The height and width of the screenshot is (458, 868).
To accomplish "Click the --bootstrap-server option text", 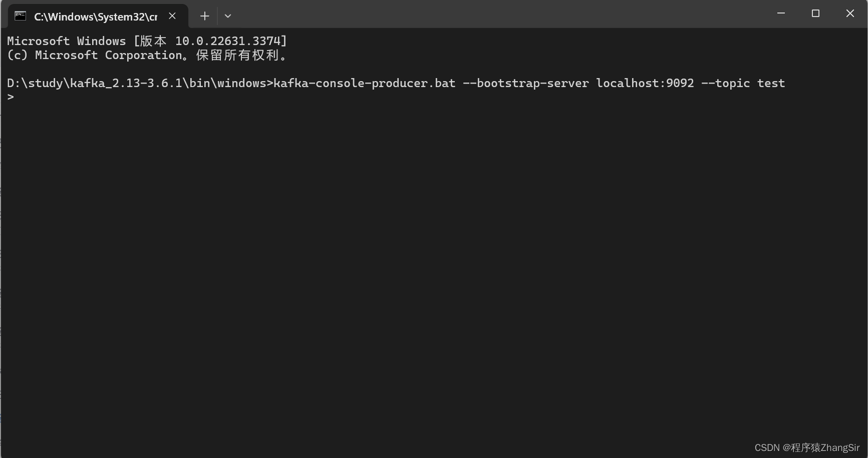I will click(x=525, y=83).
